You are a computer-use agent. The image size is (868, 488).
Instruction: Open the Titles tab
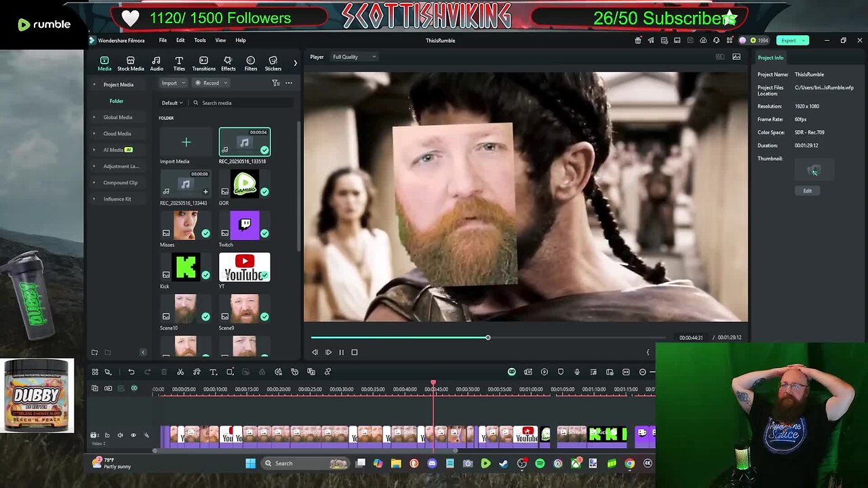point(179,64)
